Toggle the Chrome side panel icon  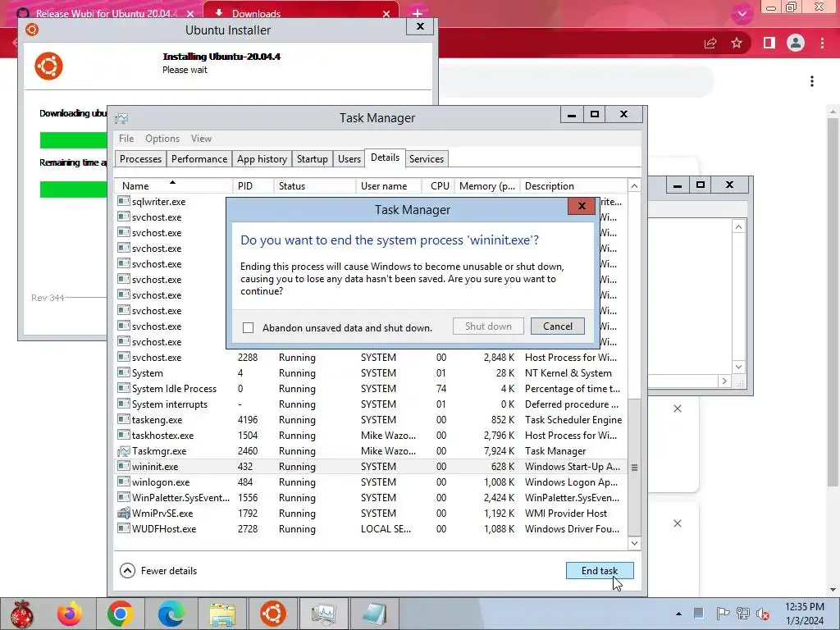(769, 43)
